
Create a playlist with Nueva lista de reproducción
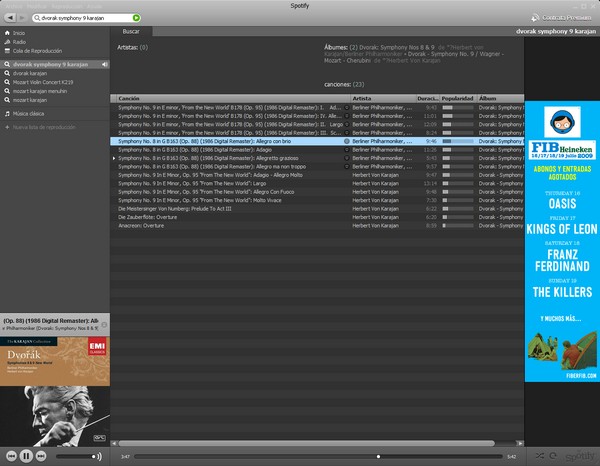[x=44, y=127]
